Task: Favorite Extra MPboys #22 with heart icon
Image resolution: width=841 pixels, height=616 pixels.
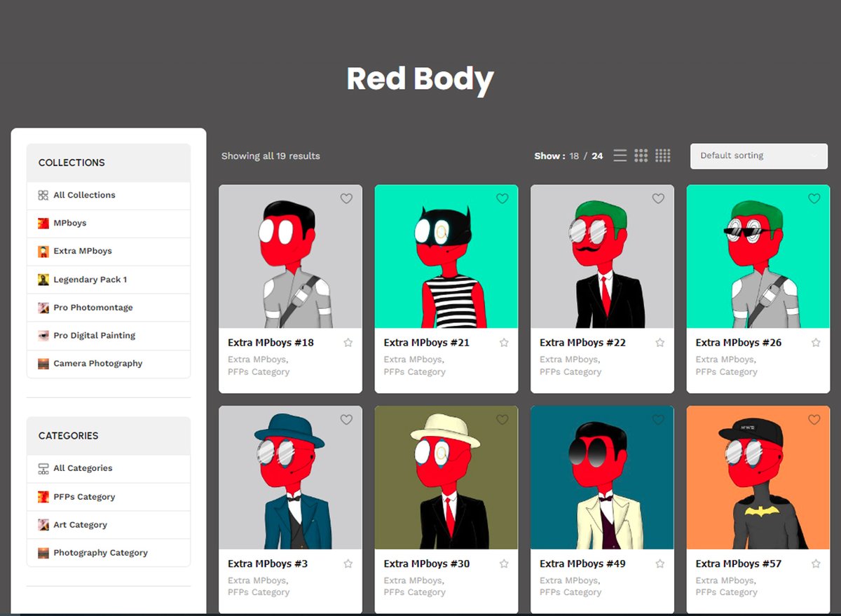Action: point(658,199)
